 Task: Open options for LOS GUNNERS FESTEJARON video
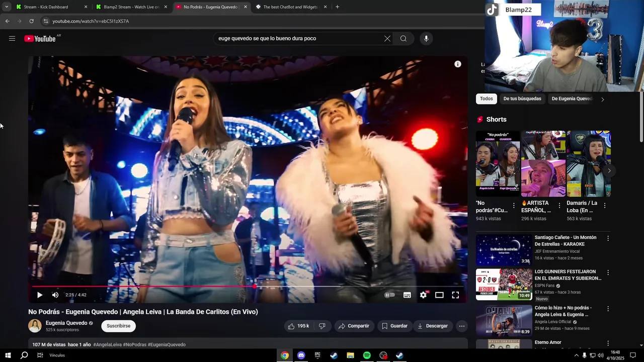(608, 273)
